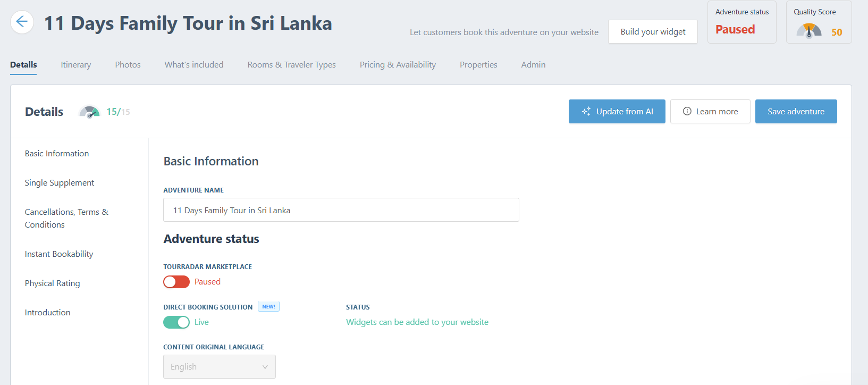Click the Quality Score gauge icon
Screen dimensions: 868x385
[809, 31]
